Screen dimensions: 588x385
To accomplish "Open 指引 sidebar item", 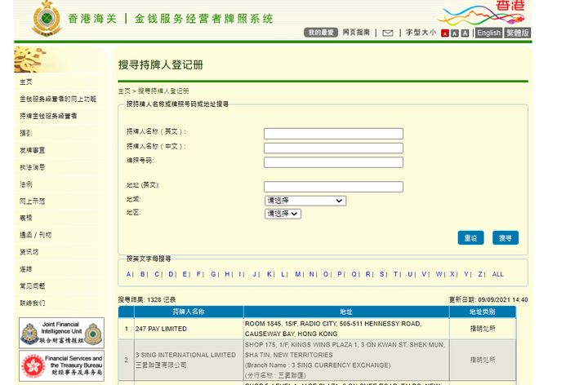I will [x=26, y=133].
